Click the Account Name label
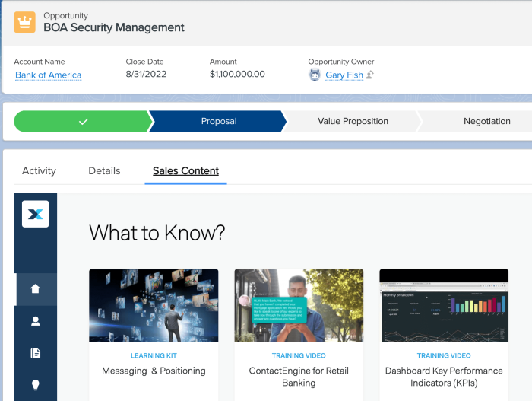The height and width of the screenshot is (401, 532). 40,62
